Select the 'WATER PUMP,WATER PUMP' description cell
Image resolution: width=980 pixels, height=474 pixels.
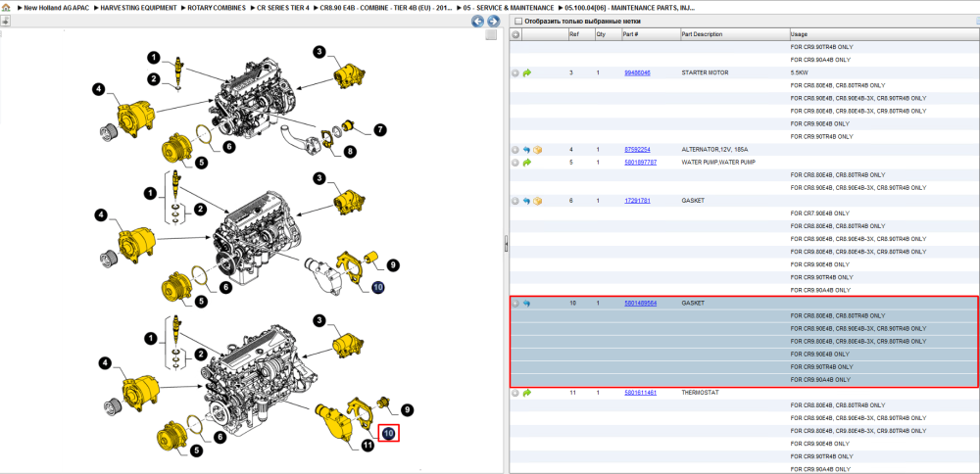click(x=717, y=163)
